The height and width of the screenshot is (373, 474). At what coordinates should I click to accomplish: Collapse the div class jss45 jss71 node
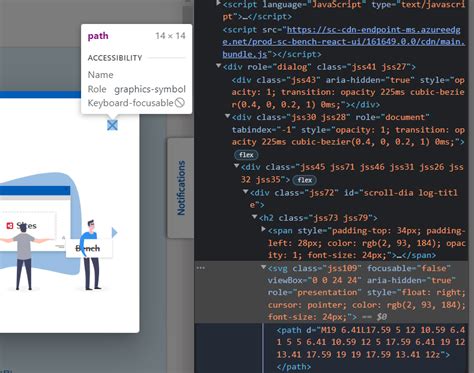click(x=237, y=166)
